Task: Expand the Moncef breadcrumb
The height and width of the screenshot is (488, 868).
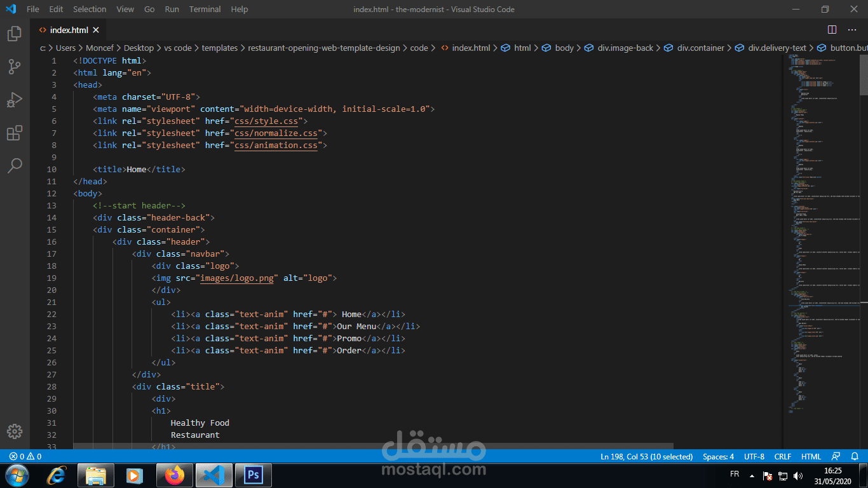Action: point(100,48)
